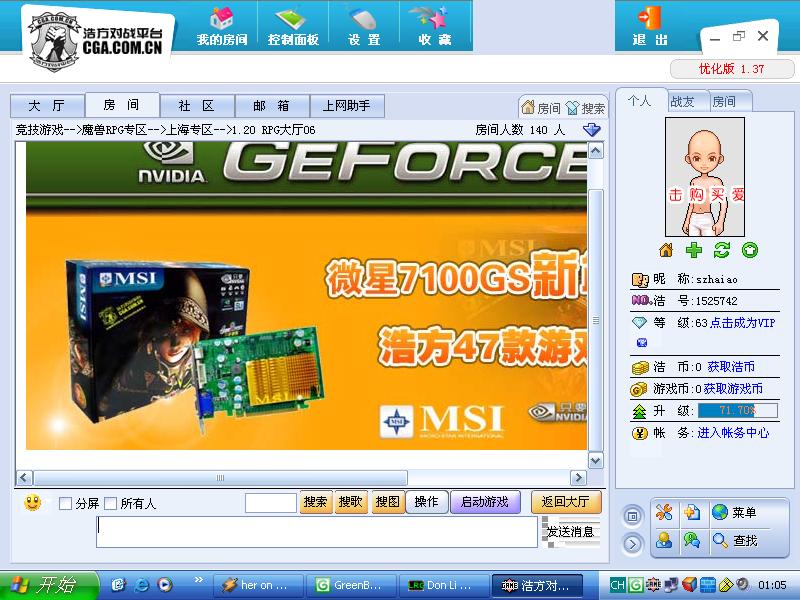800x600 pixels.
Task: Click the 搜索 button with cup icon
Action: pos(585,108)
